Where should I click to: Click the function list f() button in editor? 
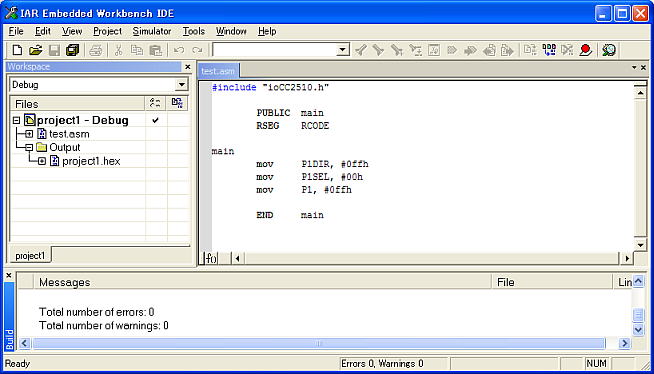(x=211, y=259)
